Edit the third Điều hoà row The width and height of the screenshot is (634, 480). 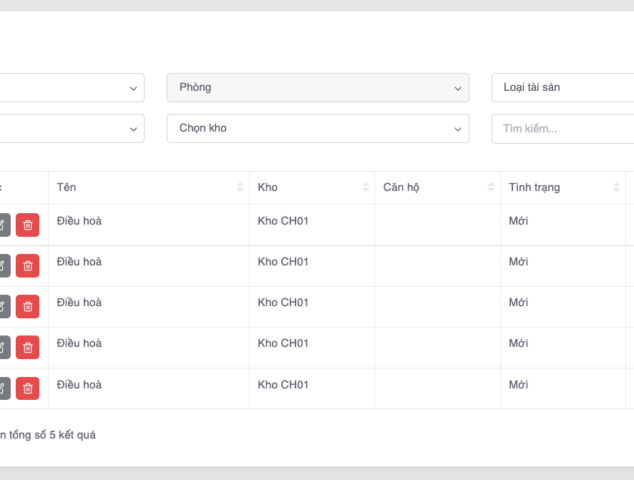(x=3, y=306)
